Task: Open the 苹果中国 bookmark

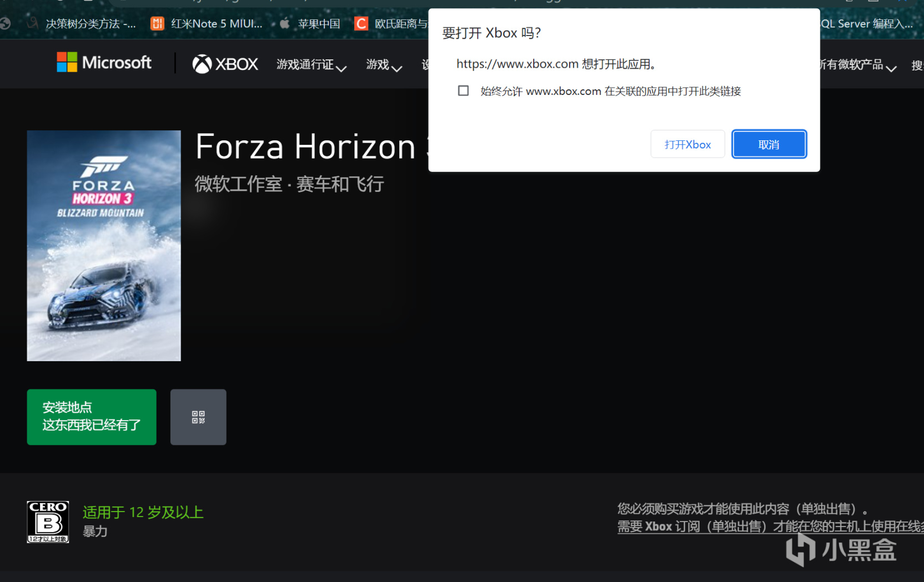Action: coord(310,23)
